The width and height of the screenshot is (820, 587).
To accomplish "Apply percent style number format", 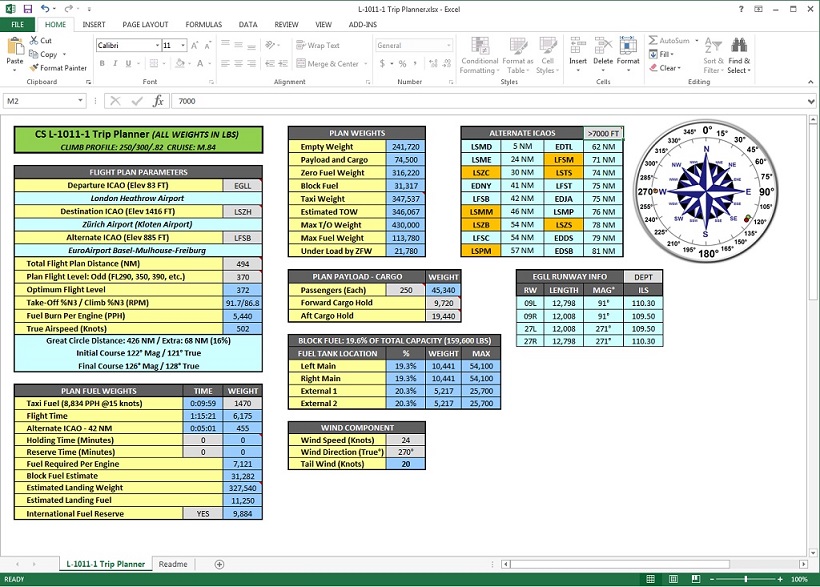I will click(x=402, y=63).
